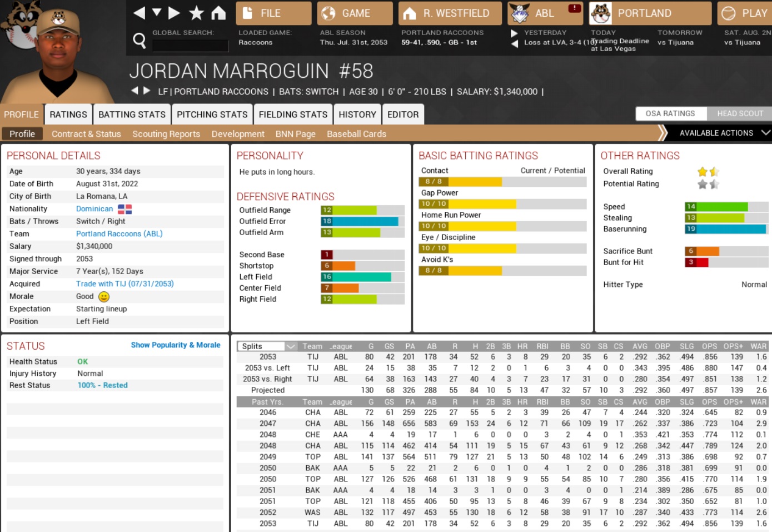Open Portland Raccoons (ABL) team link

(x=119, y=234)
